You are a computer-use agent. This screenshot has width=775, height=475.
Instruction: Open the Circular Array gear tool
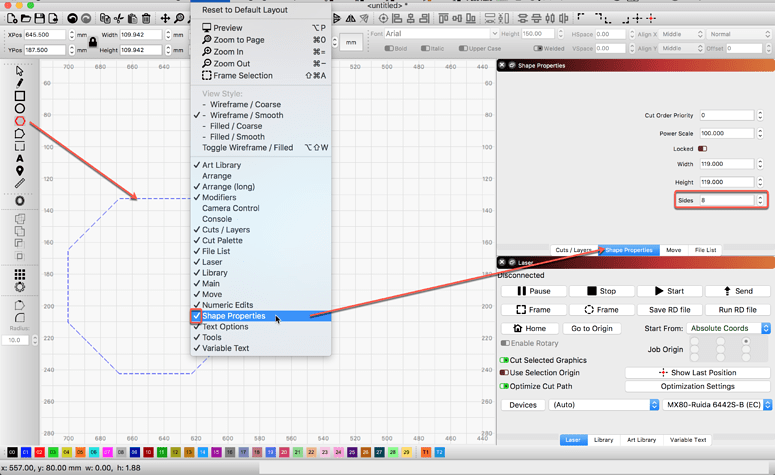tap(19, 287)
